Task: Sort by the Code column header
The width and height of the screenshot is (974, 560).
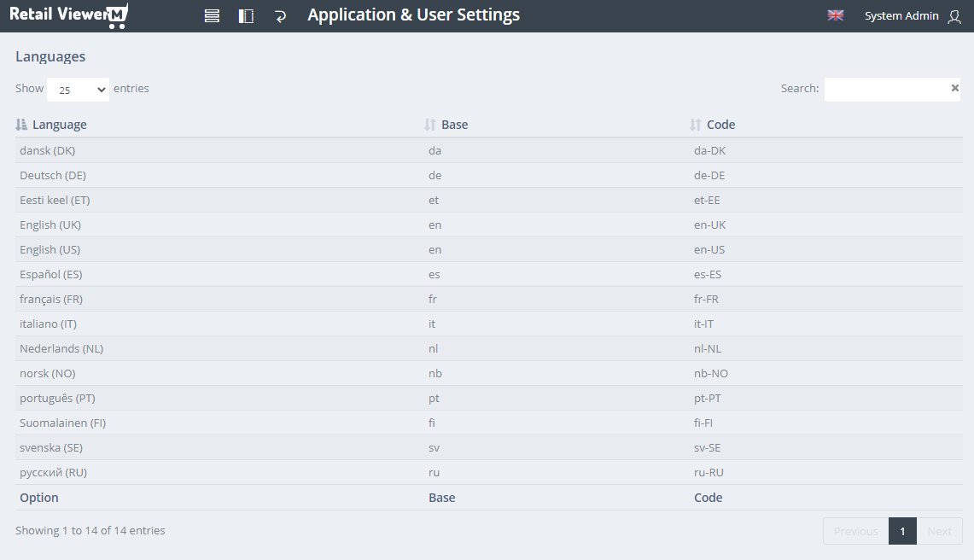Action: click(x=720, y=125)
